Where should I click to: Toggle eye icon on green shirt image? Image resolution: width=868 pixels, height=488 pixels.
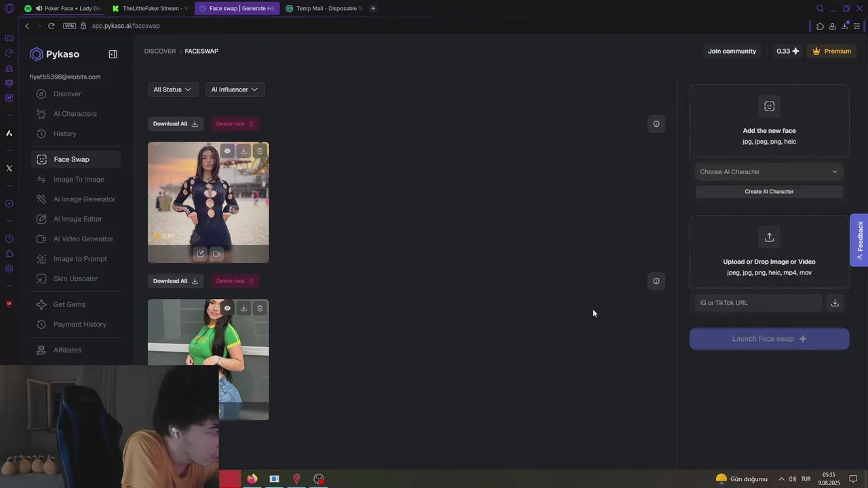coord(227,308)
